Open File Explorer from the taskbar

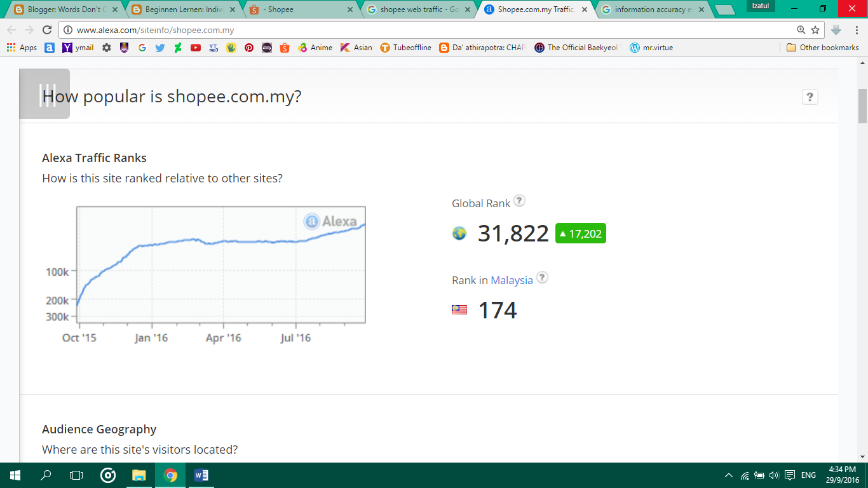[139, 475]
